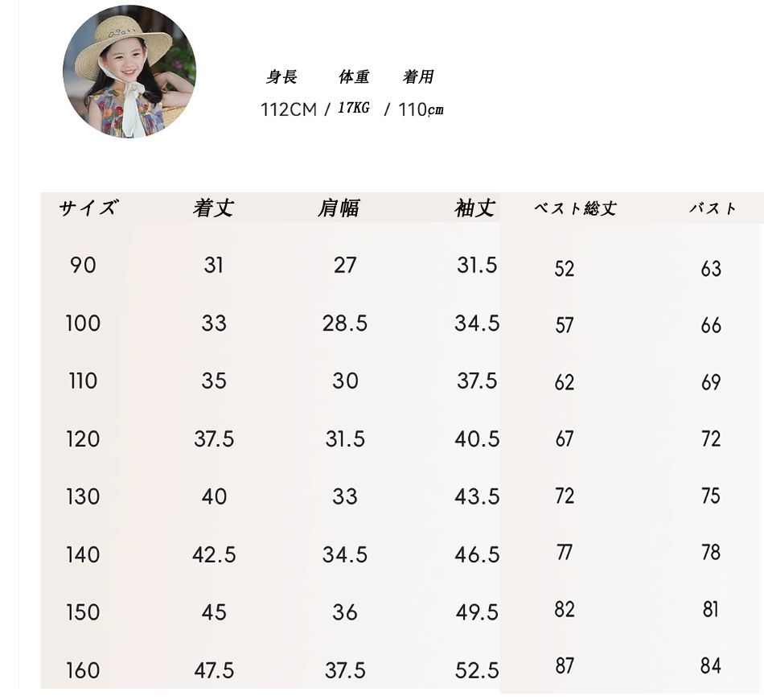The height and width of the screenshot is (700, 764).
Task: Click the ベスト総丈 column header
Action: [576, 208]
